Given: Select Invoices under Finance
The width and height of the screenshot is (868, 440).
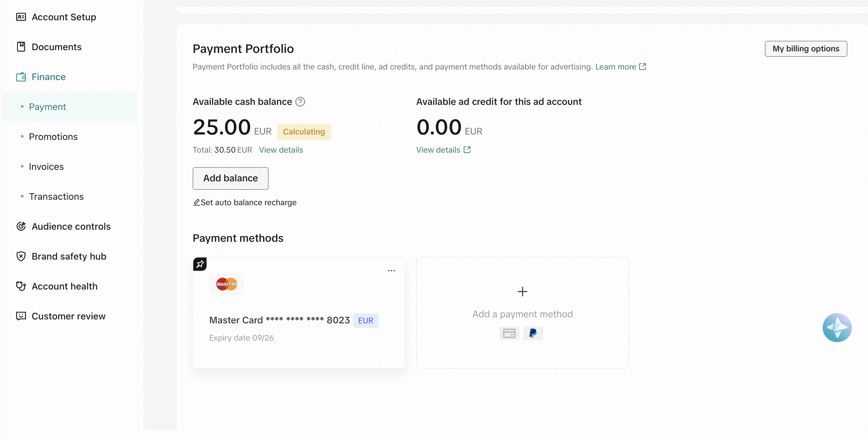Looking at the screenshot, I should point(46,167).
